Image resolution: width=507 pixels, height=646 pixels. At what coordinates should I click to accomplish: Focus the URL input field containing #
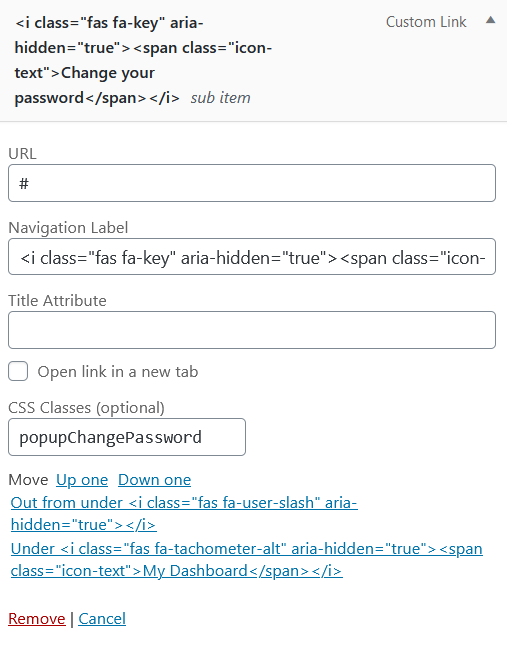(252, 183)
